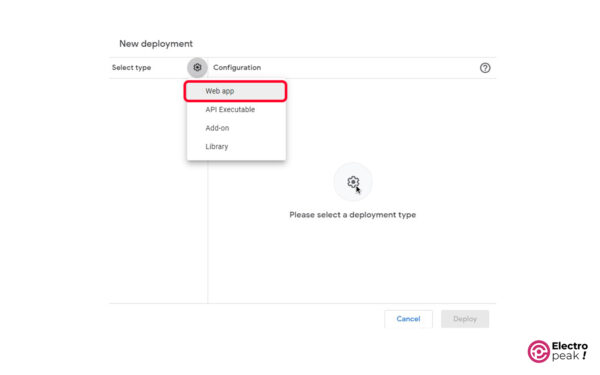Click the large gear icon in center

pyautogui.click(x=353, y=182)
